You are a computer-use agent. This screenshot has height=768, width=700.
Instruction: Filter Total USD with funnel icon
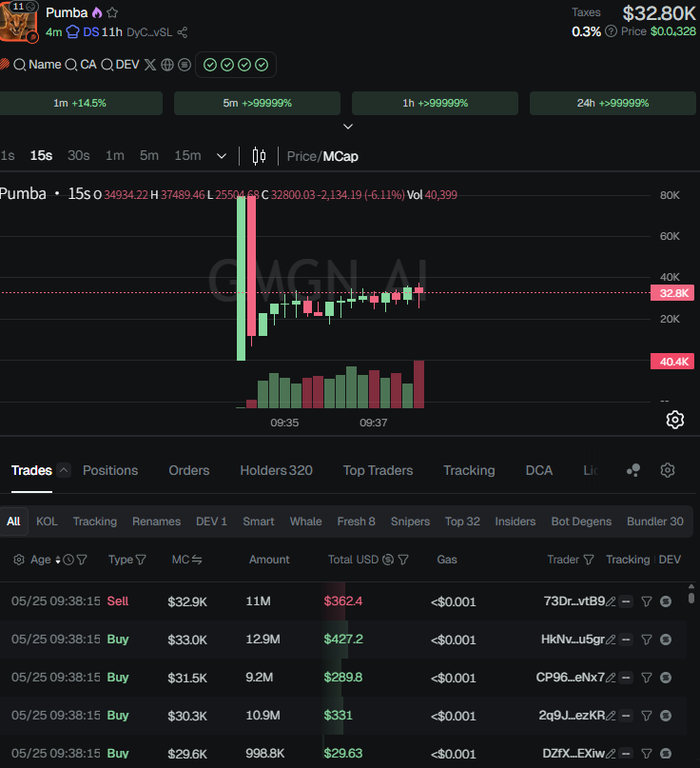point(403,560)
